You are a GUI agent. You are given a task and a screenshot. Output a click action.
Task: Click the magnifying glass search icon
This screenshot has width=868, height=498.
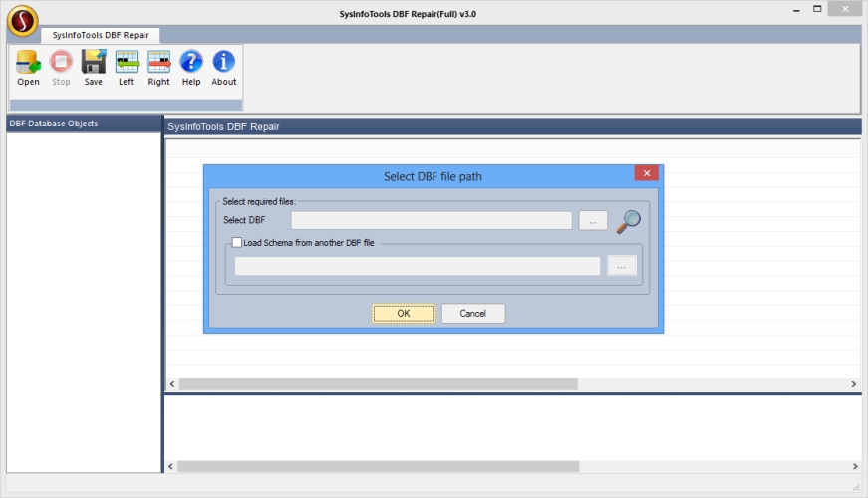pos(628,221)
